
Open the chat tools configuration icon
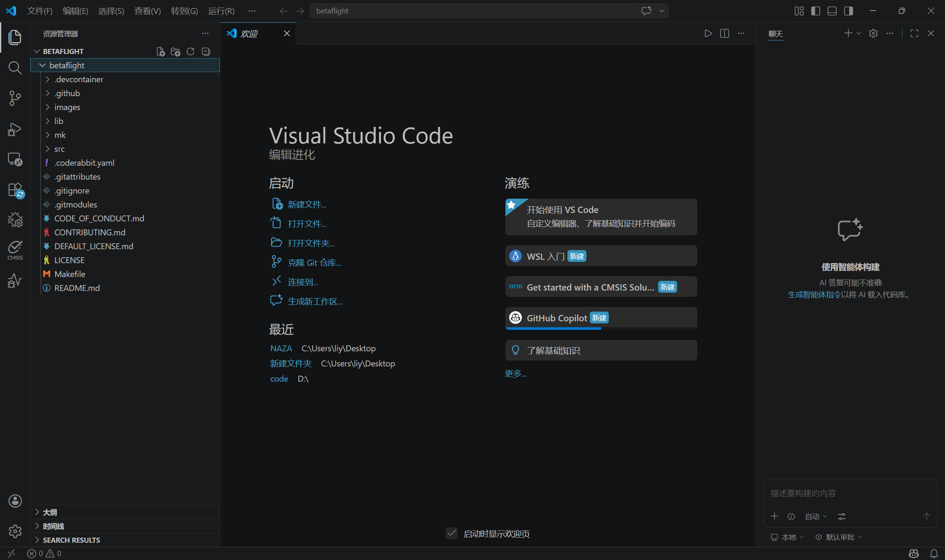(842, 517)
